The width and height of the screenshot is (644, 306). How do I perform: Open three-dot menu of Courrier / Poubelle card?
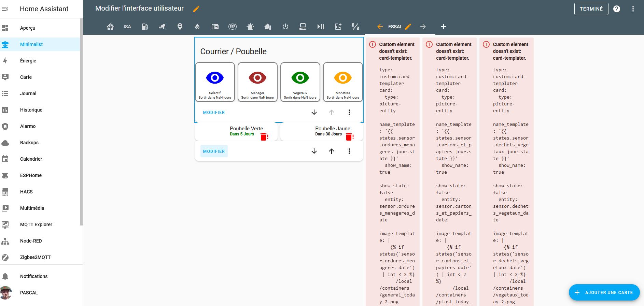(x=349, y=112)
